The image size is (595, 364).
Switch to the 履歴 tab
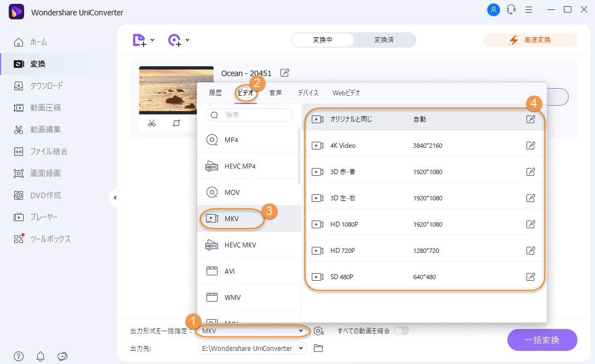point(215,93)
